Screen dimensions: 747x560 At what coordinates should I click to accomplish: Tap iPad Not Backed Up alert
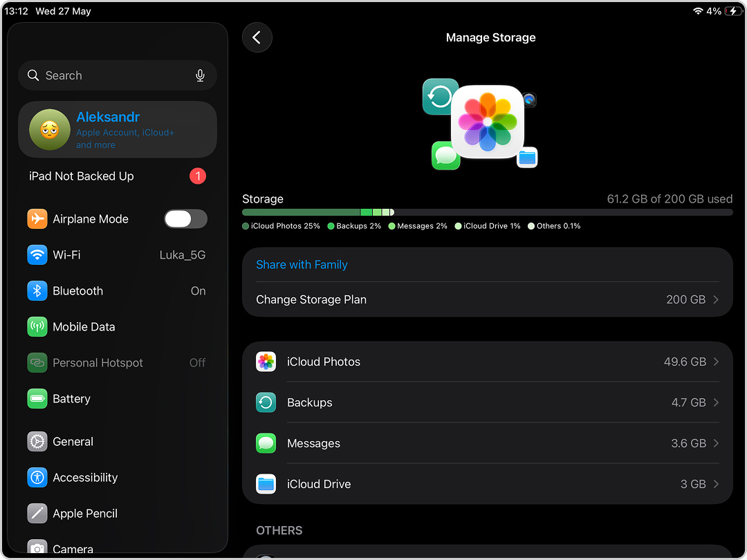coord(117,176)
